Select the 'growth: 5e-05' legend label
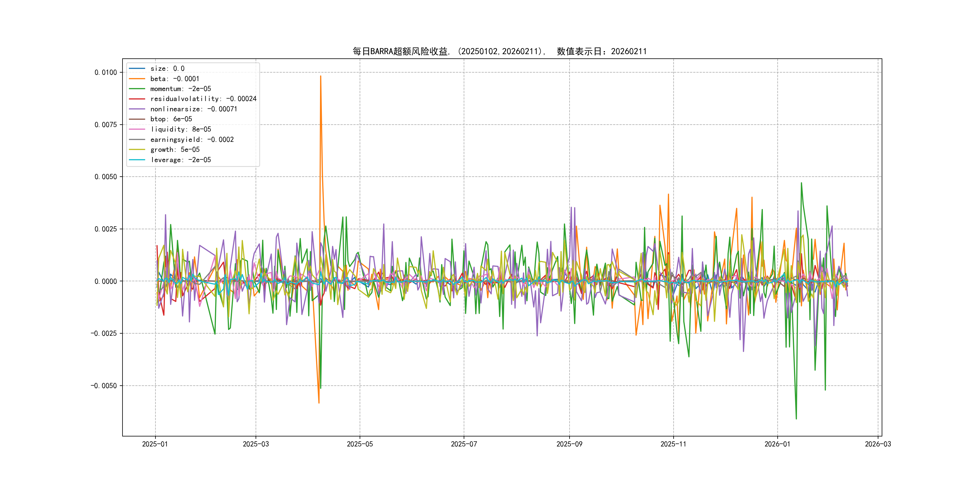The image size is (980, 490). [175, 149]
